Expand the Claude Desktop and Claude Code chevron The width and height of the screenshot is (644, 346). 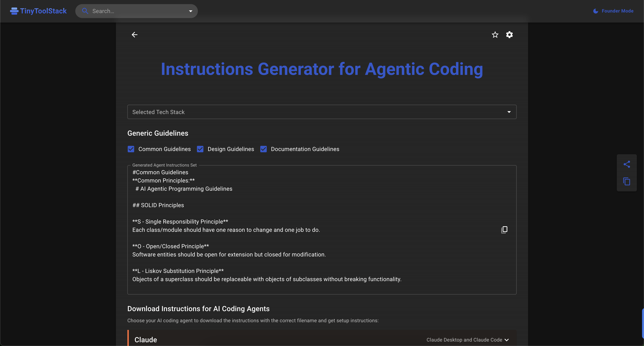(507, 340)
